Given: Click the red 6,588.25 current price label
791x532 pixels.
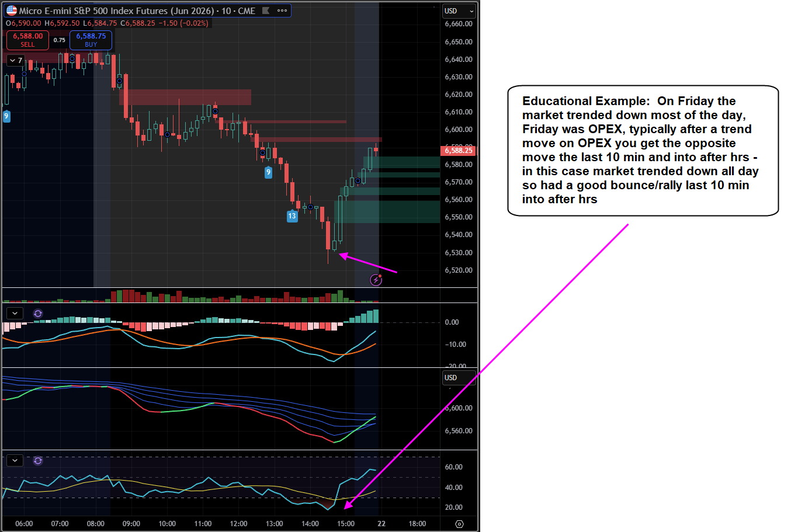Looking at the screenshot, I should [459, 151].
